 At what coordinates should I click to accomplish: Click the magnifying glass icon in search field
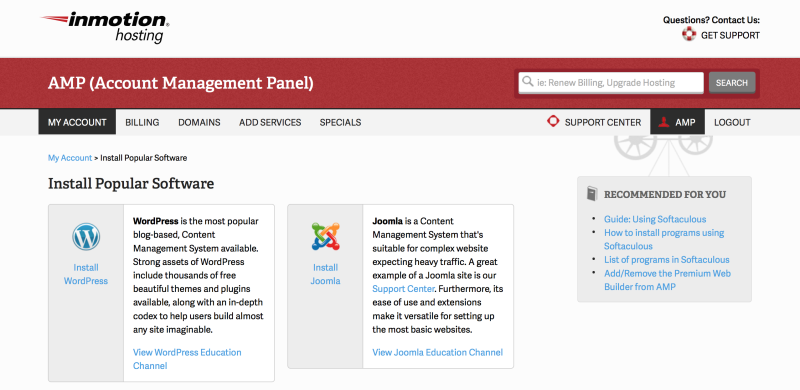[x=528, y=82]
